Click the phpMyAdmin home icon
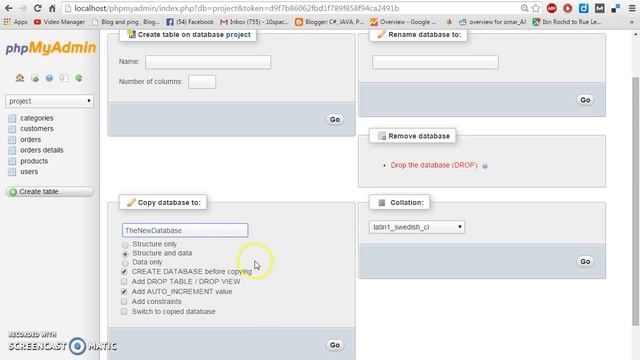The width and height of the screenshot is (640, 360). [x=20, y=78]
